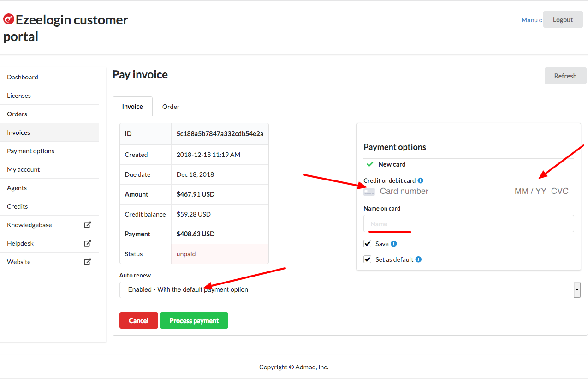
Task: Open Dashboard in the sidebar
Action: point(49,77)
